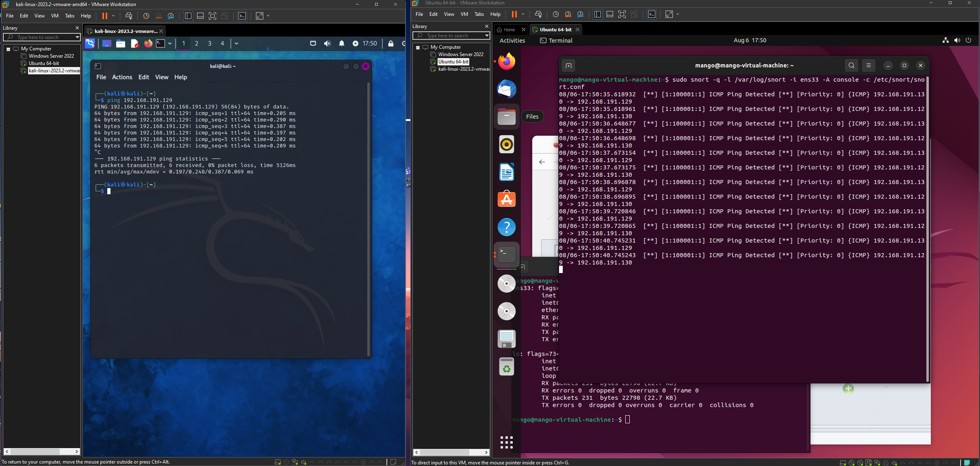The width and height of the screenshot is (980, 466).
Task: Open stretch options dropdown in Ubuntu VMware toolbar
Action: (678, 14)
